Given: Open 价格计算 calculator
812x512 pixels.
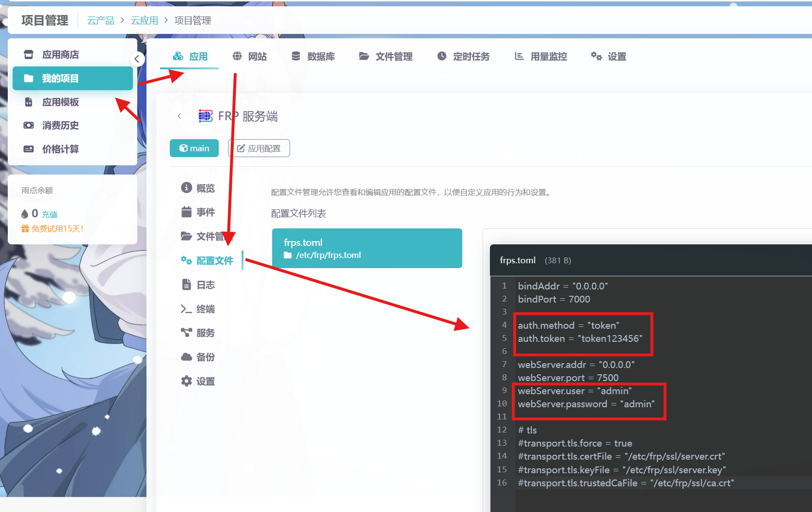Looking at the screenshot, I should (x=60, y=149).
